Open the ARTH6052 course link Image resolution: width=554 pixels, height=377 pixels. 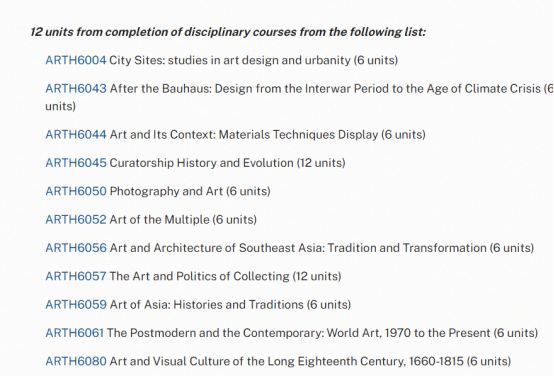coord(76,219)
